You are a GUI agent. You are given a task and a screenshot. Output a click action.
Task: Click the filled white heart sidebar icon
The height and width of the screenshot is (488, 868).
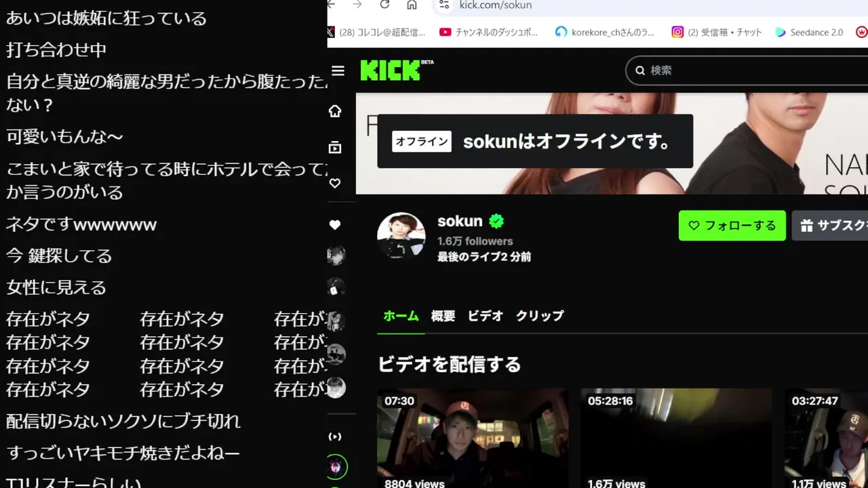pyautogui.click(x=335, y=225)
